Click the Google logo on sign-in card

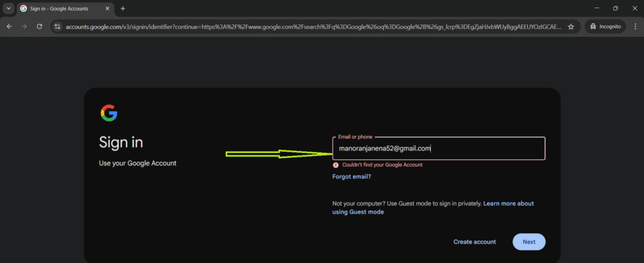pos(109,113)
